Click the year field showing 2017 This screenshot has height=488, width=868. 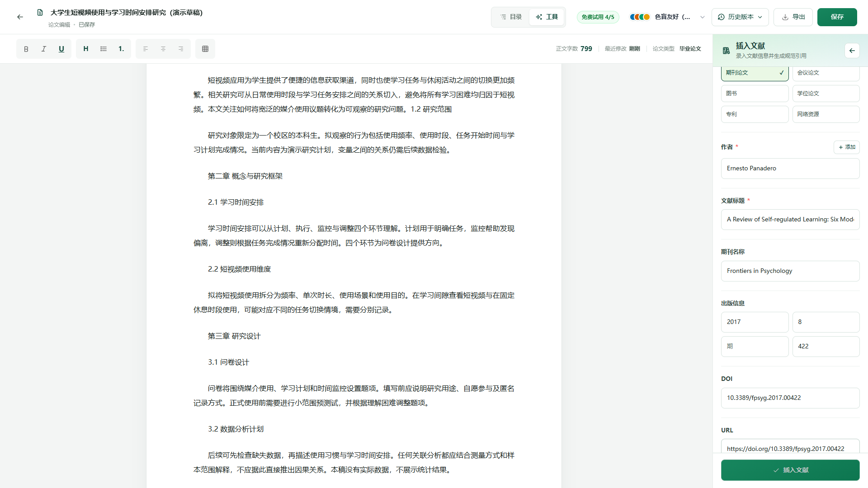pos(755,322)
